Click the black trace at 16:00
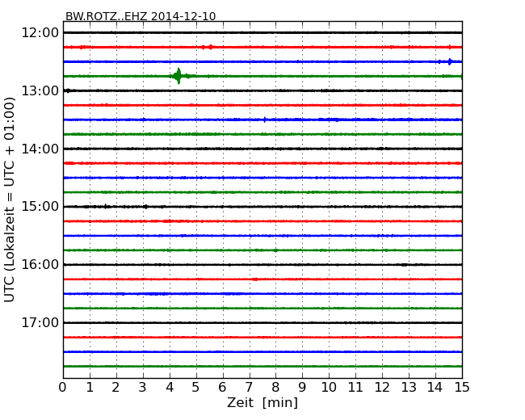The width and height of the screenshot is (525, 420). (x=262, y=265)
